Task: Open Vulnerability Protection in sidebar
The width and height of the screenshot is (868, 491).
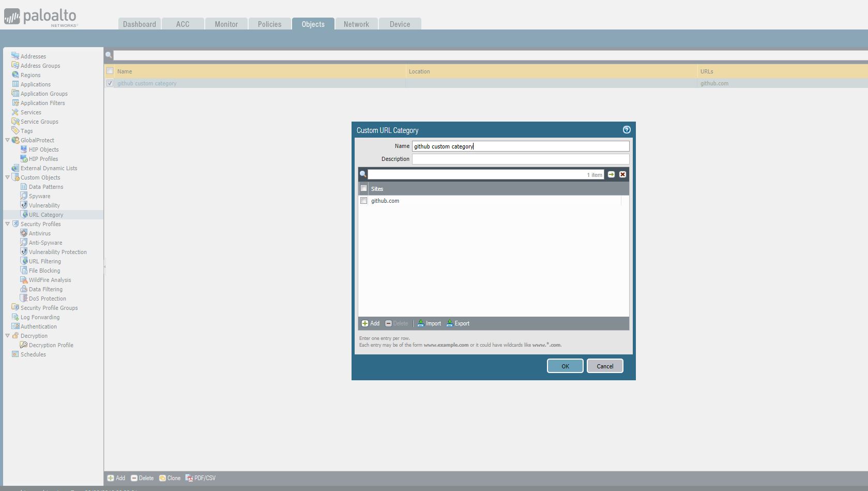Action: pyautogui.click(x=58, y=252)
